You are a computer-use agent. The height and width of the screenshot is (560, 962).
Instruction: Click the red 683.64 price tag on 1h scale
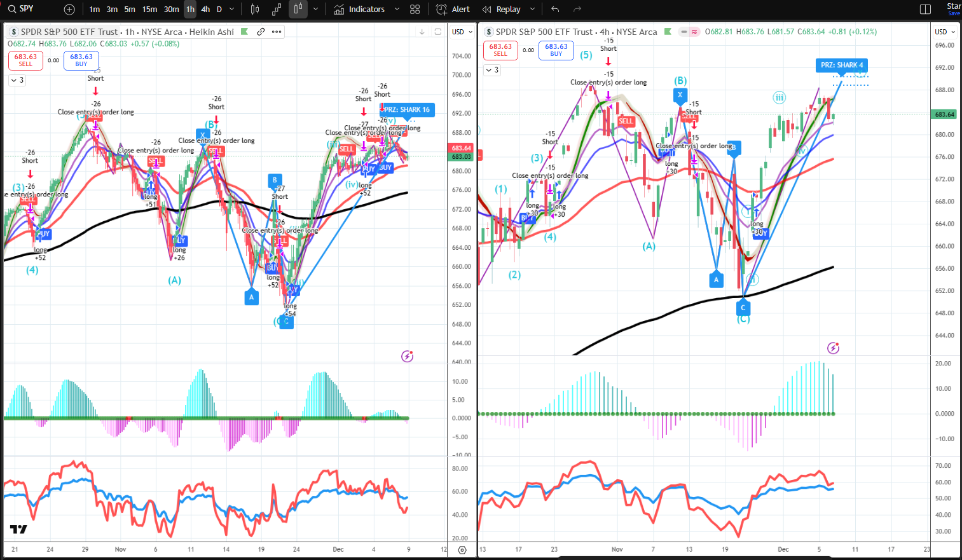461,148
